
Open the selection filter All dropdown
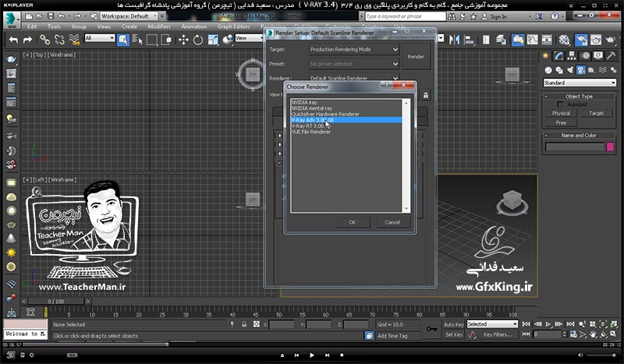(100, 37)
